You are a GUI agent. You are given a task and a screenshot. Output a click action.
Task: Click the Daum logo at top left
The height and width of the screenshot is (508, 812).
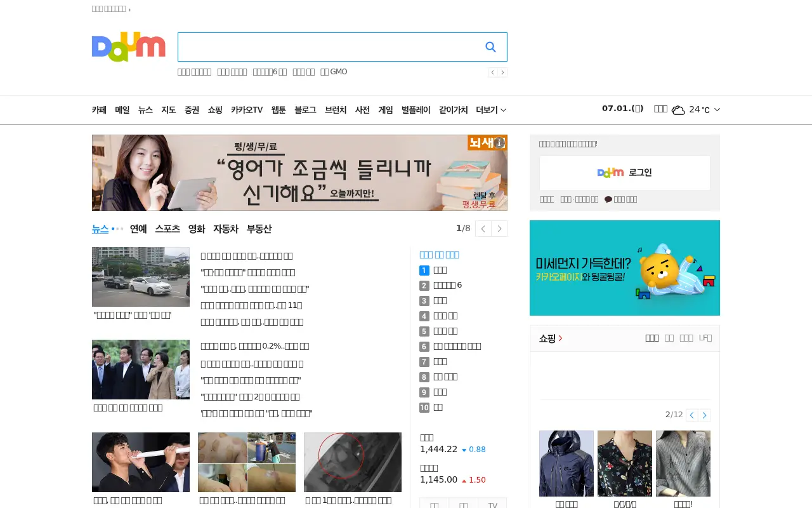(129, 48)
